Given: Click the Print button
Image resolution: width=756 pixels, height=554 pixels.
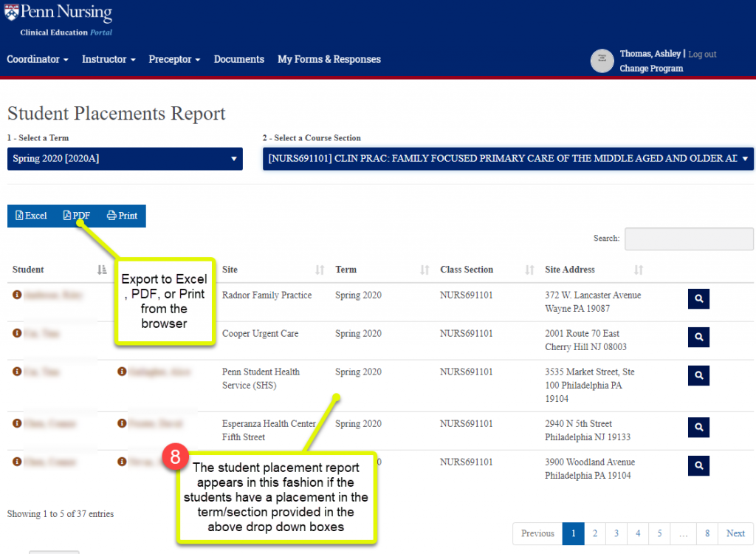Looking at the screenshot, I should tap(123, 216).
